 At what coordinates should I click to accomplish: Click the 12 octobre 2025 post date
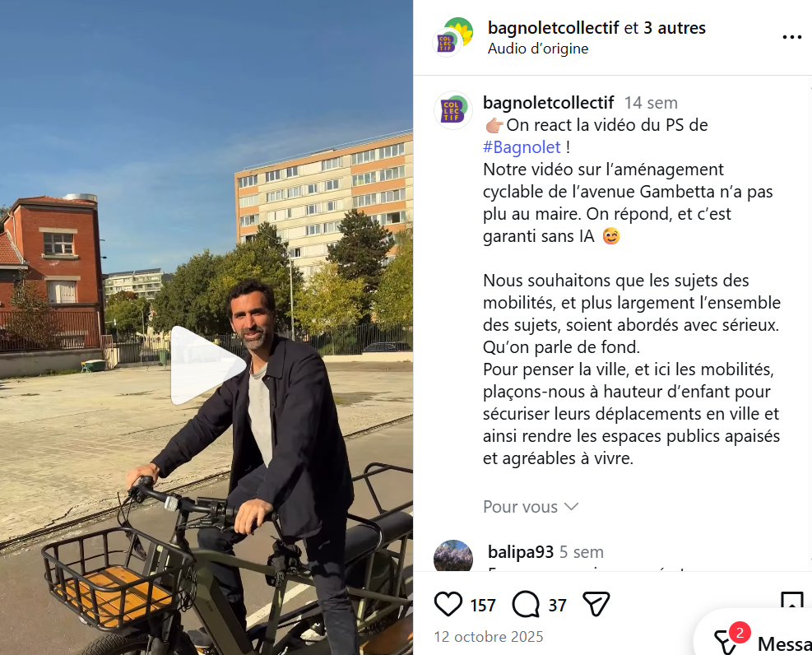pyautogui.click(x=489, y=636)
